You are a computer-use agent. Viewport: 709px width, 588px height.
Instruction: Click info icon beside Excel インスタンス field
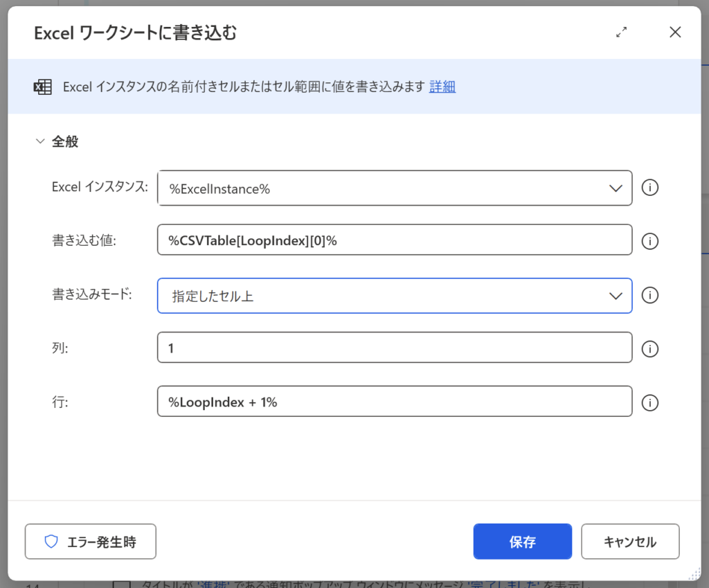coord(649,188)
